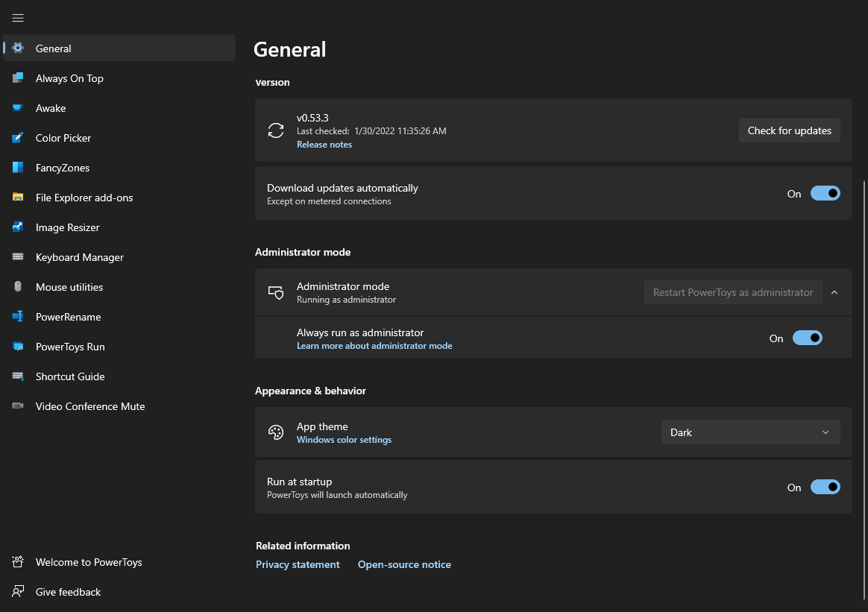868x612 pixels.
Task: Select the Color Picker icon in sidebar
Action: (18, 138)
